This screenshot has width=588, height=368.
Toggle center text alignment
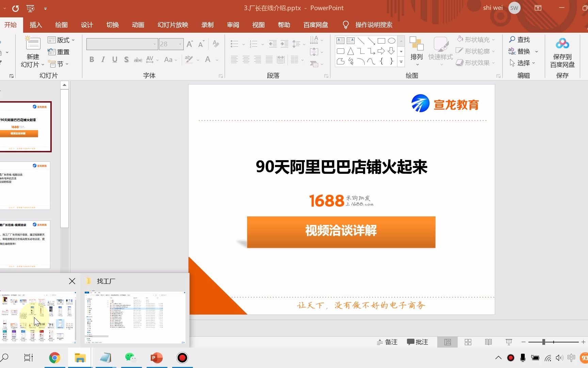pyautogui.click(x=246, y=60)
